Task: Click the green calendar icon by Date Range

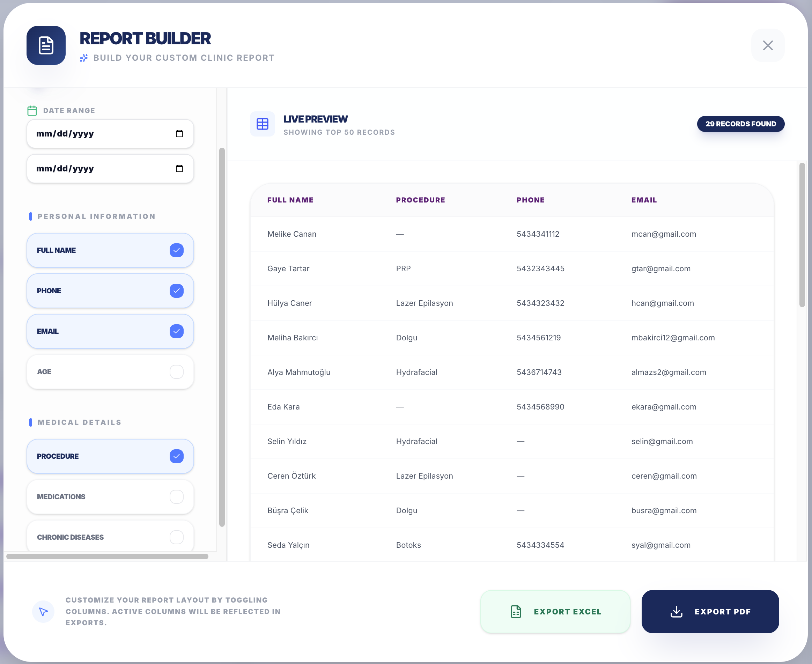Action: point(32,111)
